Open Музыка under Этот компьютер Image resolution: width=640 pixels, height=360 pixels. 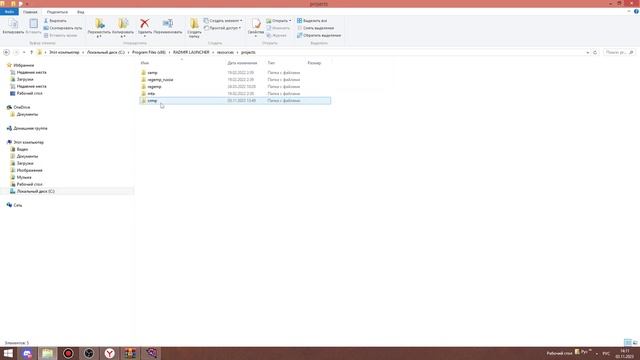(x=24, y=177)
